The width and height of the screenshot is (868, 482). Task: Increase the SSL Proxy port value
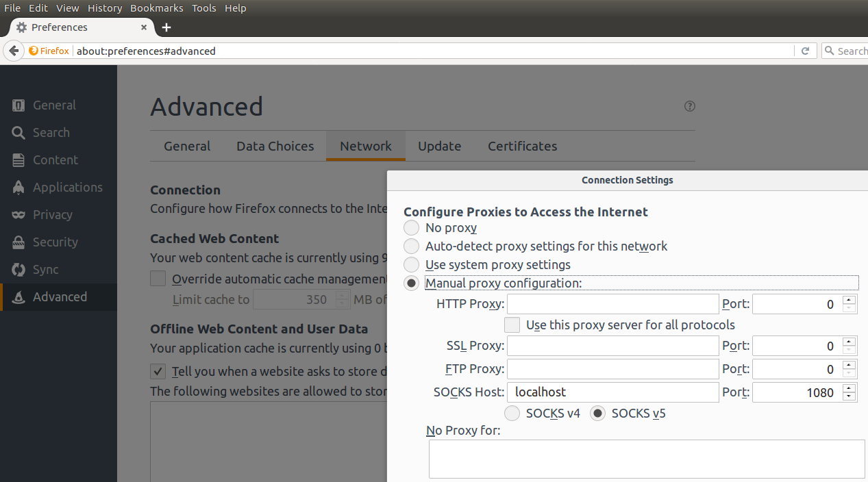click(850, 342)
